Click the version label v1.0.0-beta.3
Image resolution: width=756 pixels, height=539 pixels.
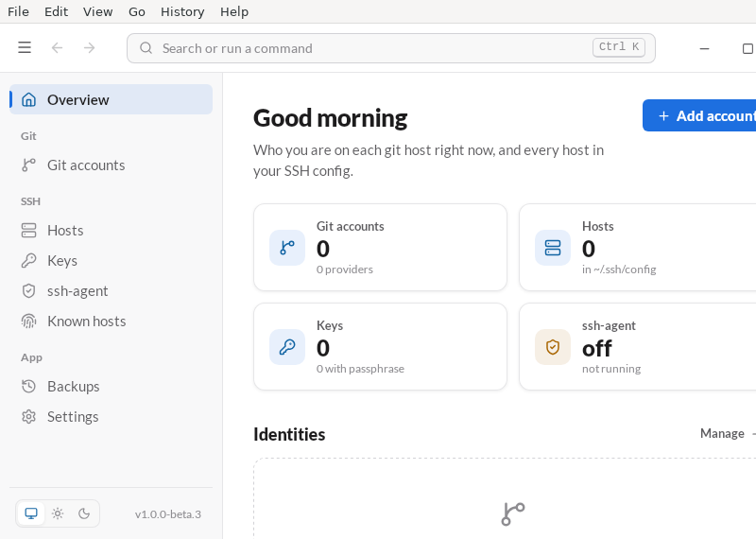[168, 514]
